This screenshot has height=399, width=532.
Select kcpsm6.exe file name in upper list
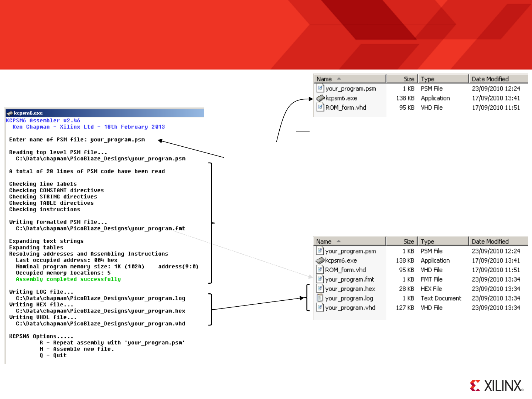341,98
